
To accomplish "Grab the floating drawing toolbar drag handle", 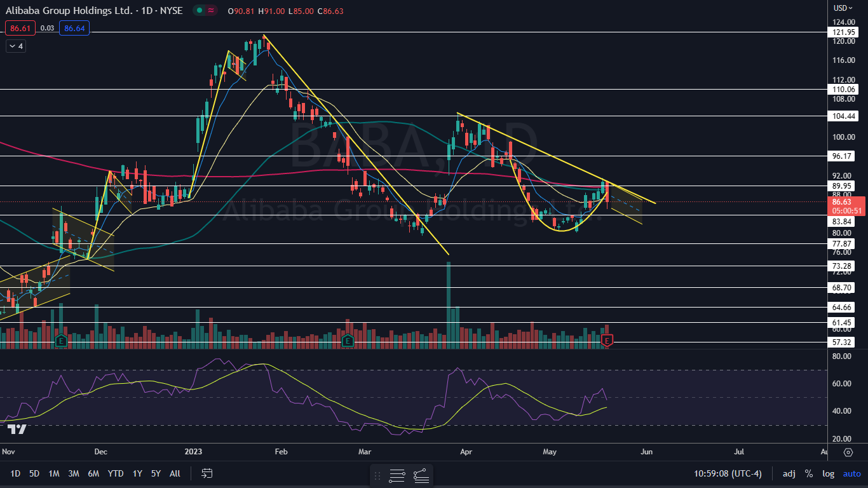I will tap(378, 475).
